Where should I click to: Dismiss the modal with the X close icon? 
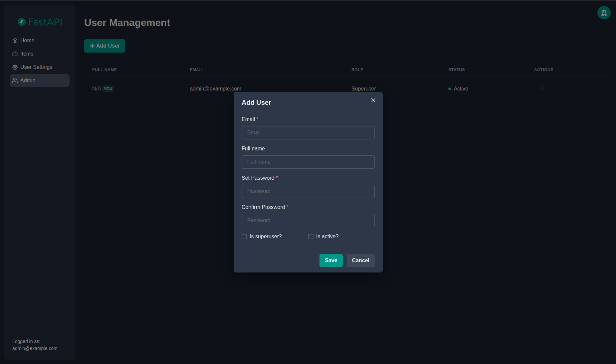pyautogui.click(x=373, y=100)
